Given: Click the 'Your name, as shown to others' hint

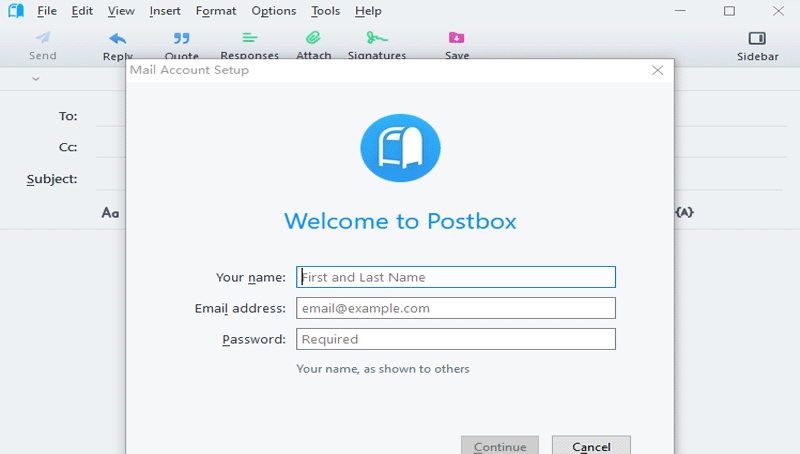Looking at the screenshot, I should pyautogui.click(x=383, y=369).
